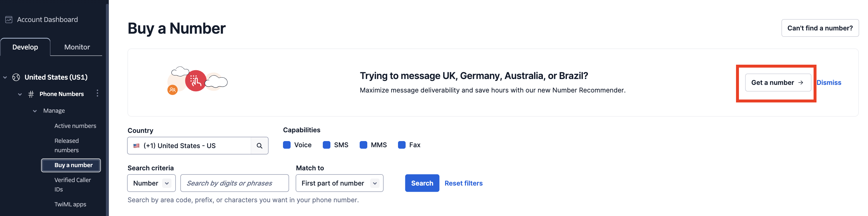Collapse the Manage submenu chevron

click(35, 111)
